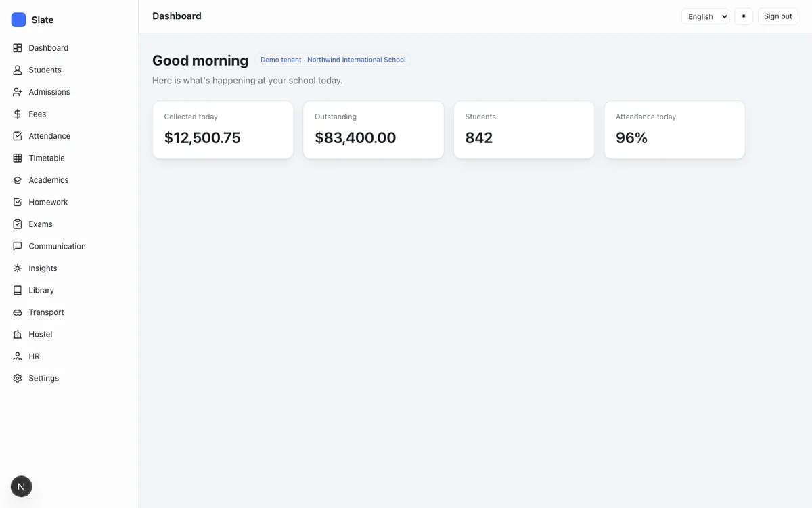Open the Dashboard menu label in sidebar

[48, 48]
